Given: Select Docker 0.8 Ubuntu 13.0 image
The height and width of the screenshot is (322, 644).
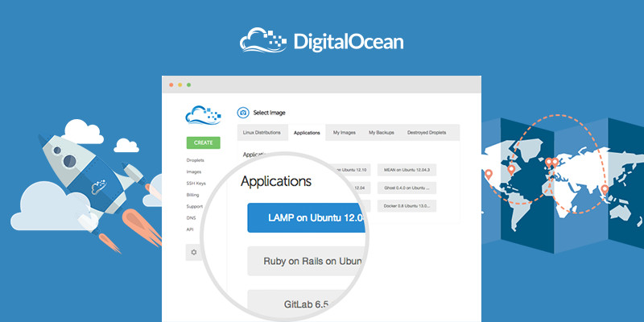Looking at the screenshot, I should 407,206.
